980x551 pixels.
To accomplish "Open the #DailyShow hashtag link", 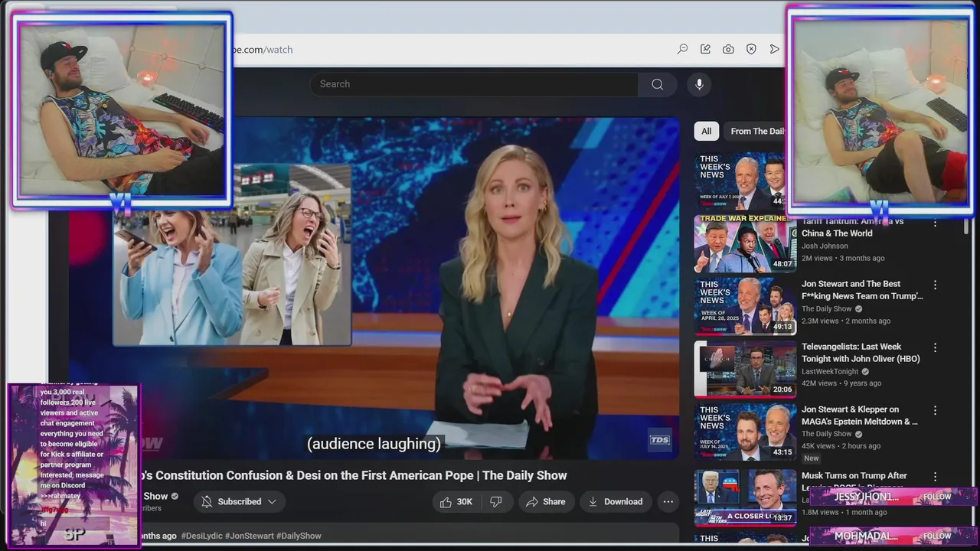I will [299, 536].
